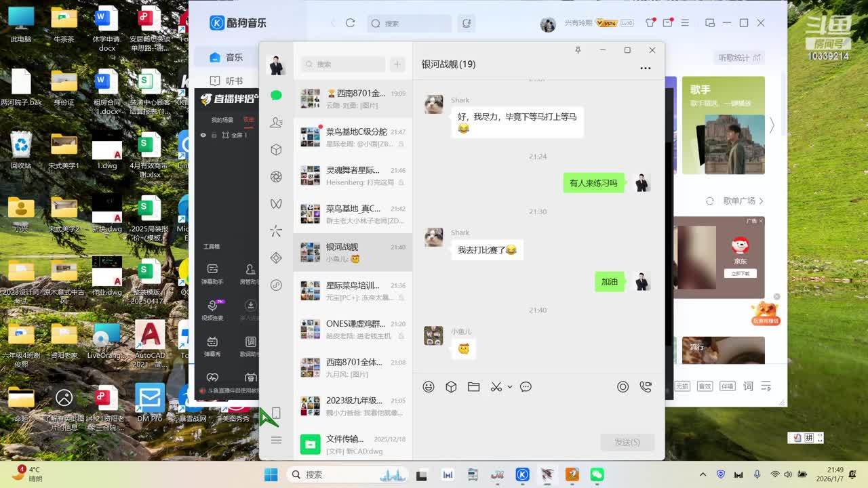Screen dimensions: 868x488
Task: Click the scissors screenshot tool
Action: coord(496,387)
